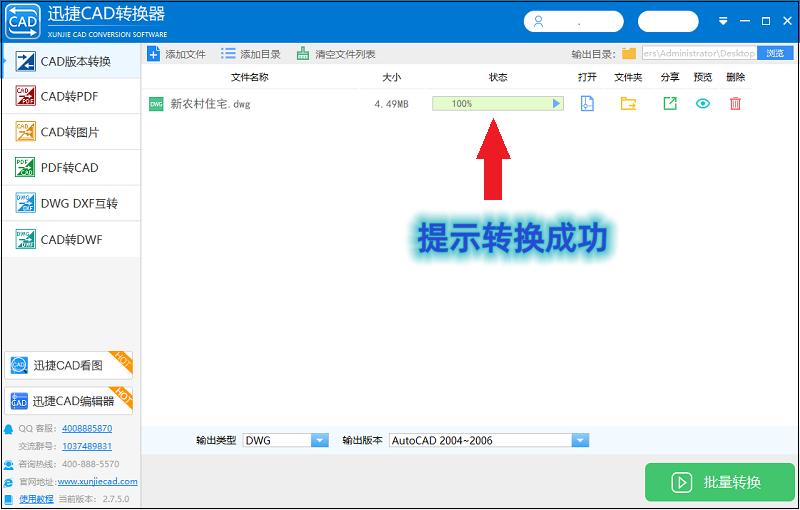Click the 文件名称 column header
The width and height of the screenshot is (800, 510).
(x=249, y=77)
